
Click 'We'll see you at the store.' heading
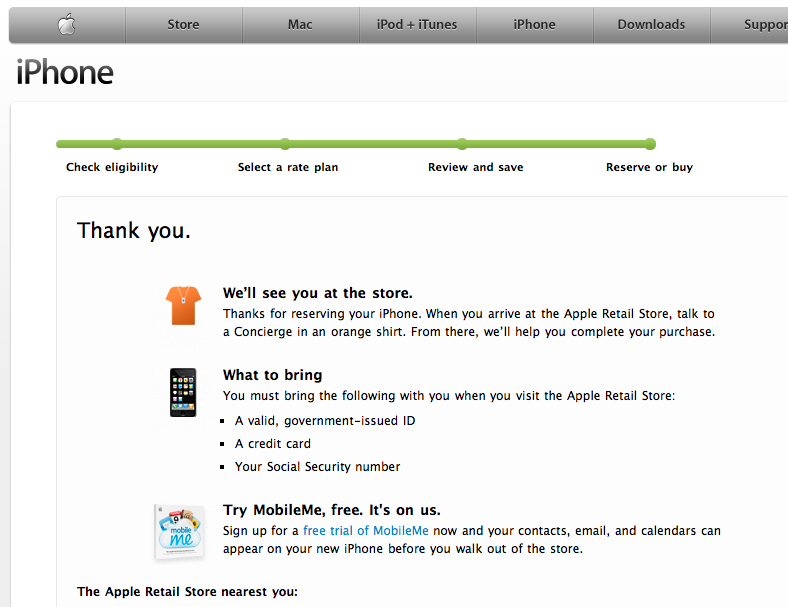point(318,293)
